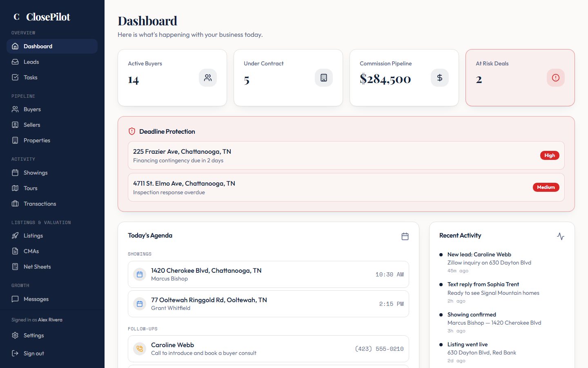Viewport: 588px width, 368px height.
Task: Open Net Sheets in the sidebar
Action: [52, 267]
